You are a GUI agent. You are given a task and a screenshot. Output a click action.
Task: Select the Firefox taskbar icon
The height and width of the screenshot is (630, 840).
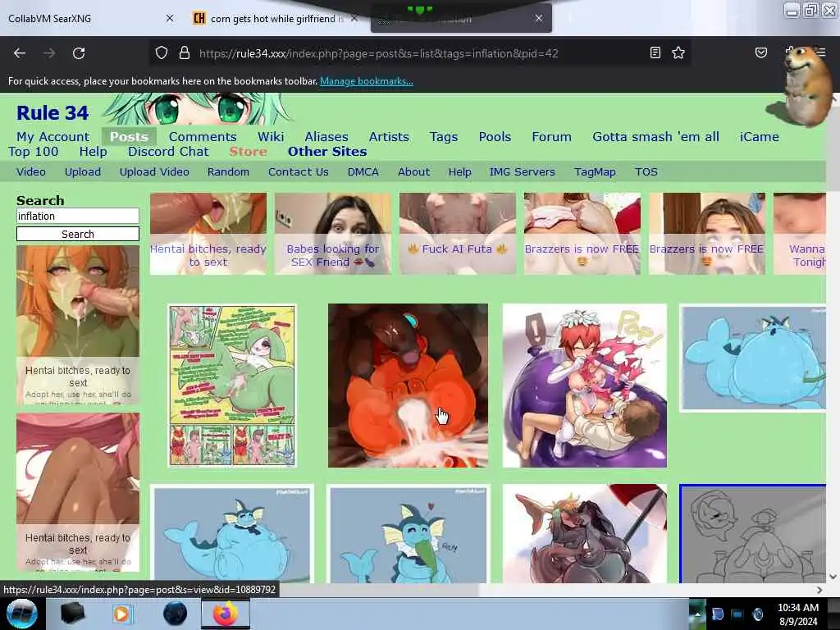[225, 614]
